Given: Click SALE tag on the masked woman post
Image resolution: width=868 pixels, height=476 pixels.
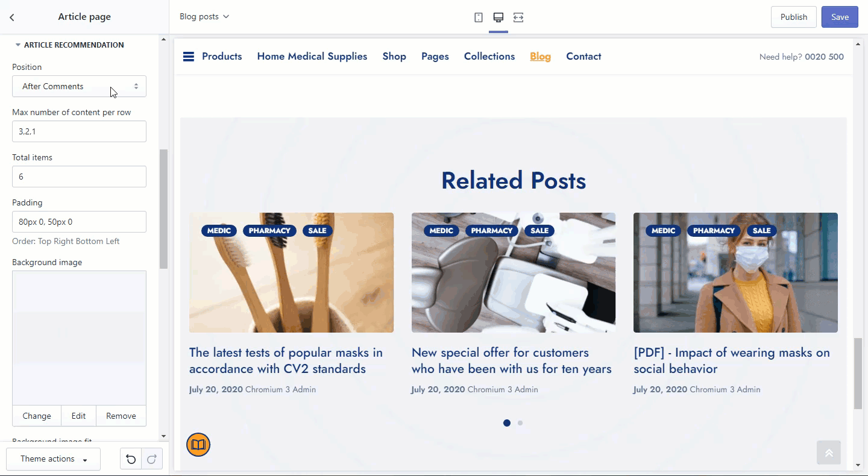Looking at the screenshot, I should coord(761,231).
